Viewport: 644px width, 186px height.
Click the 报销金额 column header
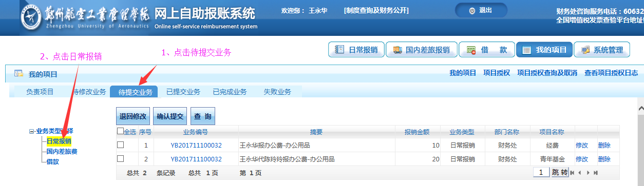coord(417,132)
